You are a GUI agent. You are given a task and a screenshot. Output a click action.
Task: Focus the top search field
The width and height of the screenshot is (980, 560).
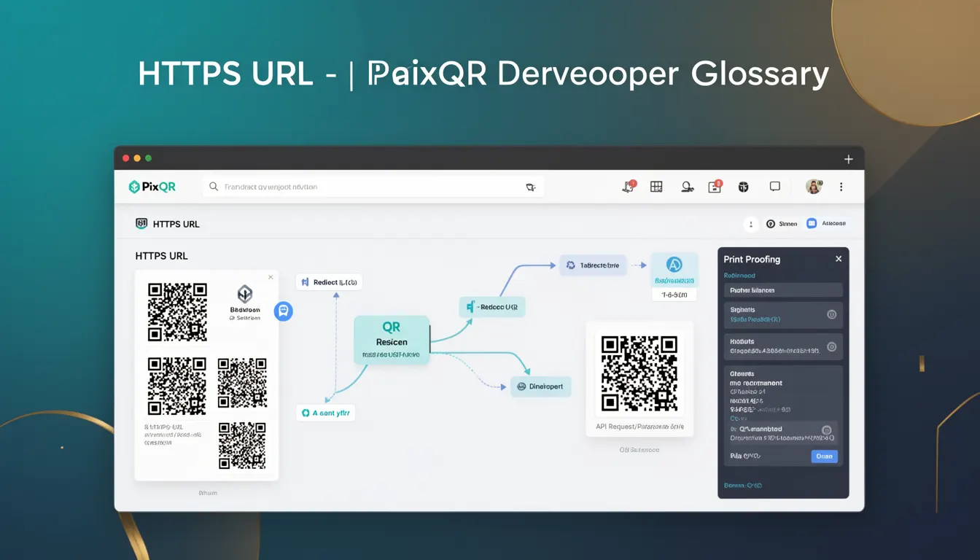[373, 187]
